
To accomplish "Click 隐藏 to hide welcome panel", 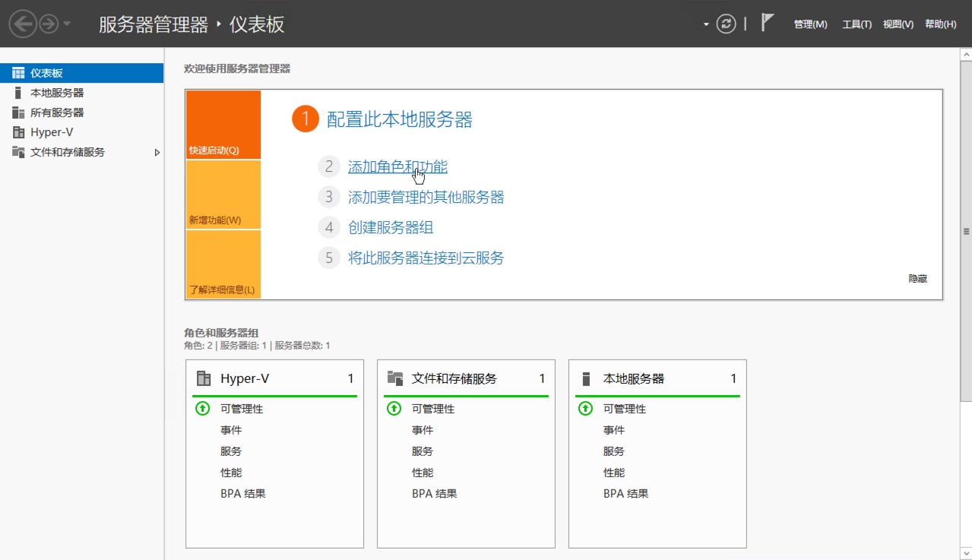I will tap(917, 279).
